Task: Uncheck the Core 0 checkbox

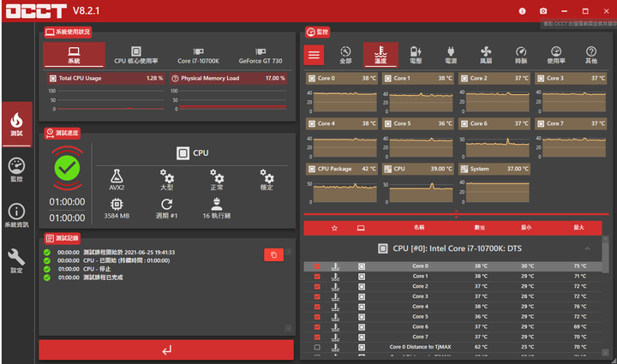Action: (x=317, y=266)
